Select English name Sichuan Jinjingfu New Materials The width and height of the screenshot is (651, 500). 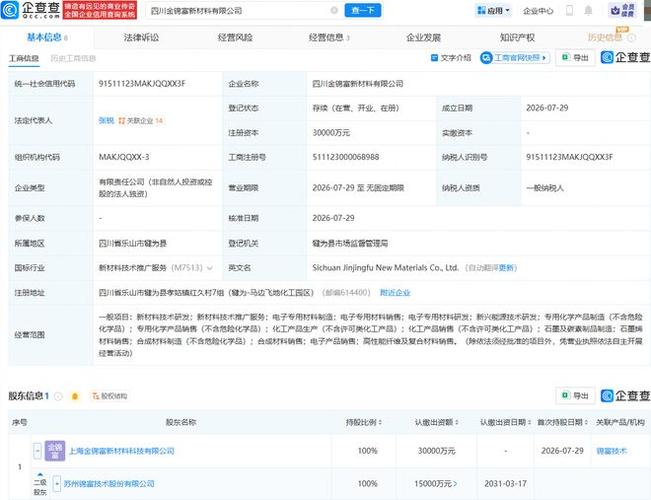(x=385, y=268)
